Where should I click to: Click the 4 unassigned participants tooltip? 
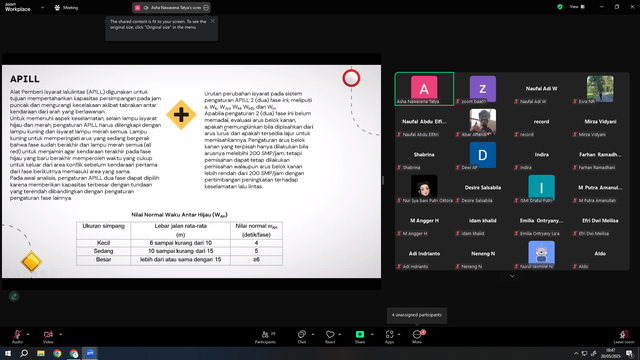(x=417, y=315)
